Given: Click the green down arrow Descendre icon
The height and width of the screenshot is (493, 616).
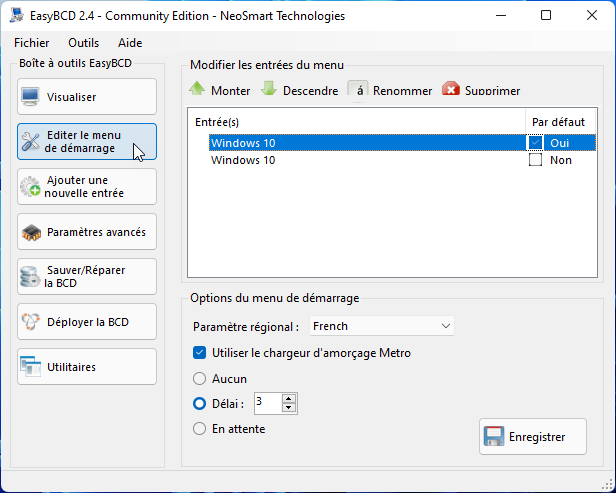Looking at the screenshot, I should pos(269,88).
